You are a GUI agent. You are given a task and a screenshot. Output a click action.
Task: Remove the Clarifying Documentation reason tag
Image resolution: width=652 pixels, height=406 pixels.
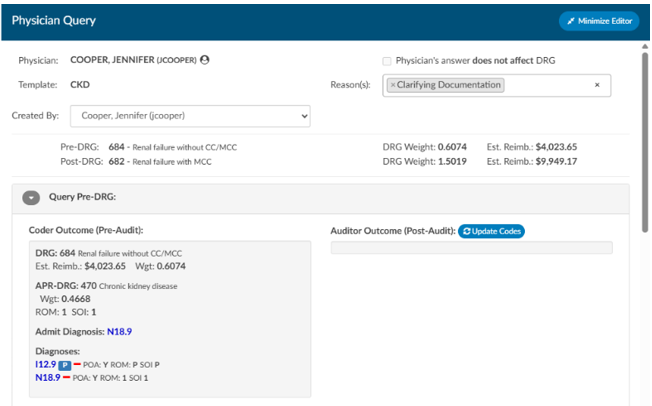(x=393, y=85)
